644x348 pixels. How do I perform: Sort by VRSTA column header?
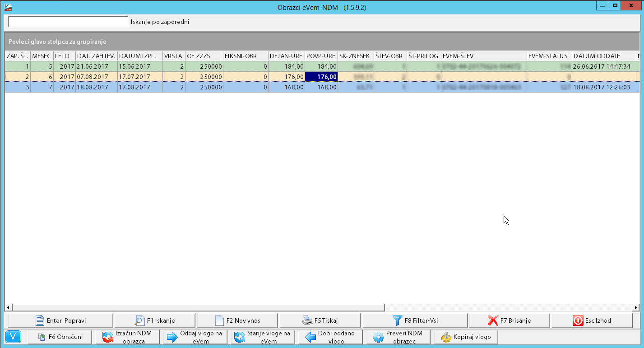(x=174, y=56)
